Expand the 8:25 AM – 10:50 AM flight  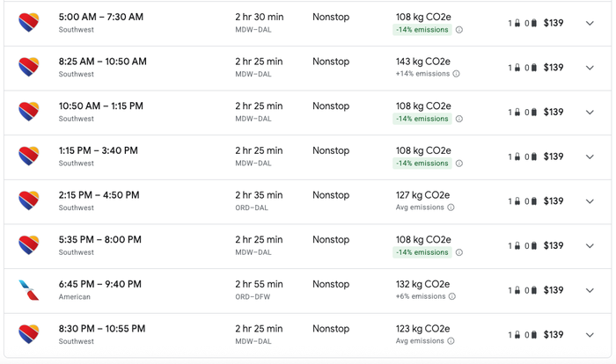pos(590,68)
